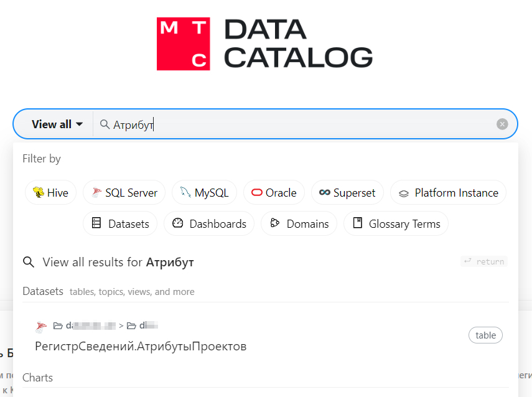Click the table type badge

point(485,335)
